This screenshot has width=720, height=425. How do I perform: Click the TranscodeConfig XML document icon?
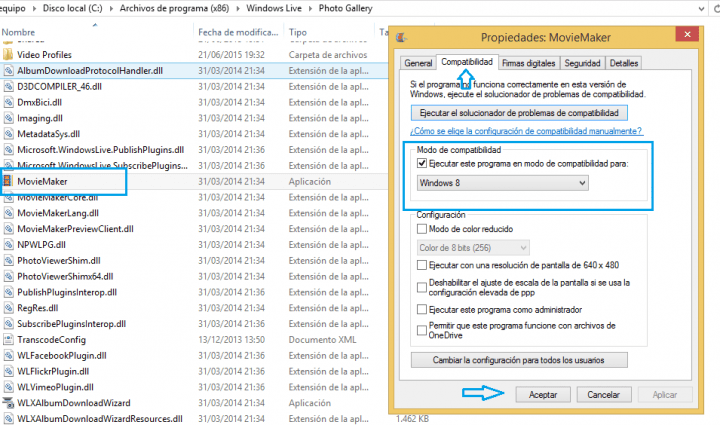pos(8,340)
